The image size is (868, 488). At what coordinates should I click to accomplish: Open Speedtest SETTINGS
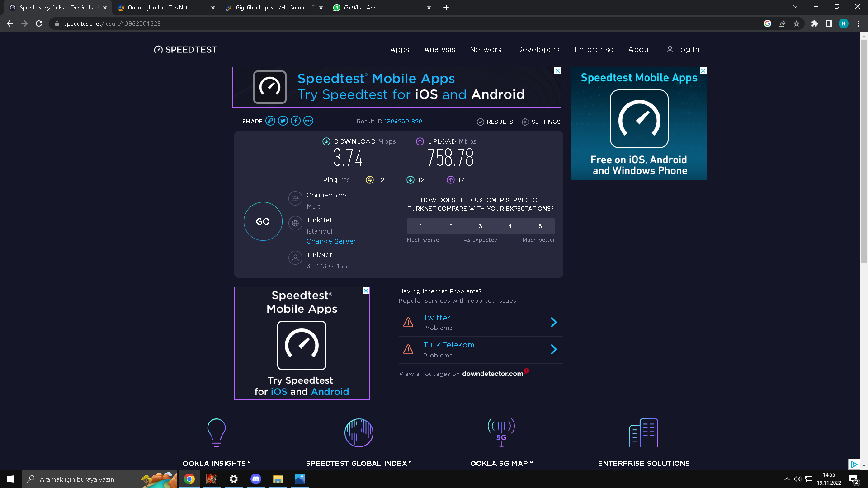pyautogui.click(x=541, y=122)
